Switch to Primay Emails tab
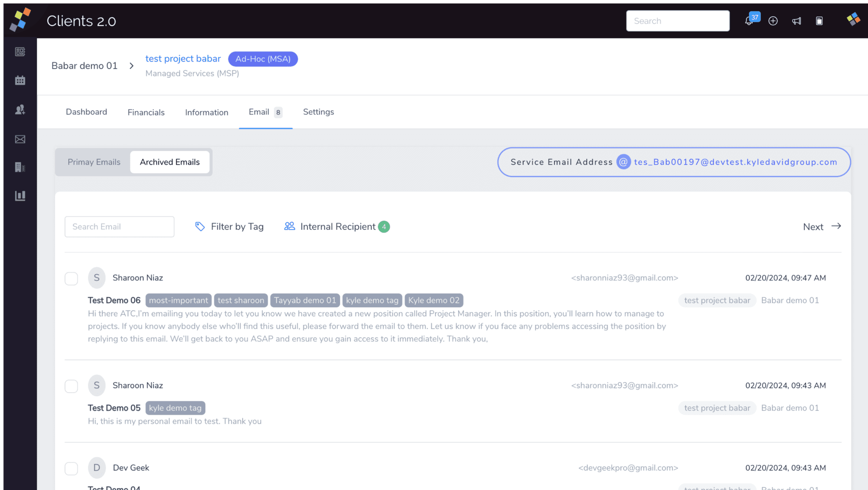Viewport: 868px width, 490px height. [94, 162]
